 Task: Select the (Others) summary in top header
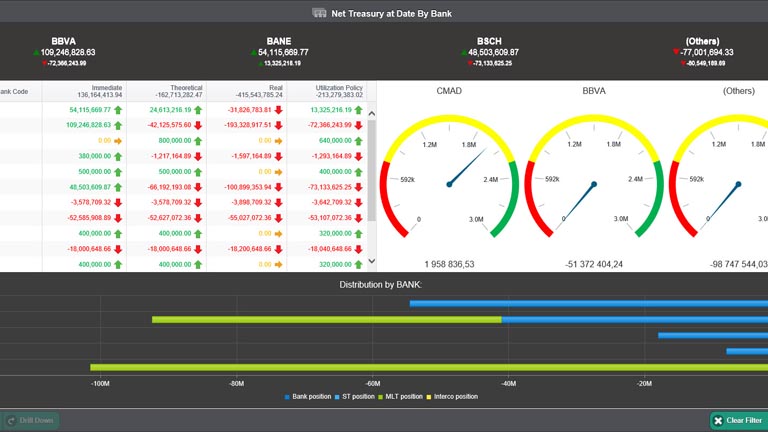pos(702,51)
